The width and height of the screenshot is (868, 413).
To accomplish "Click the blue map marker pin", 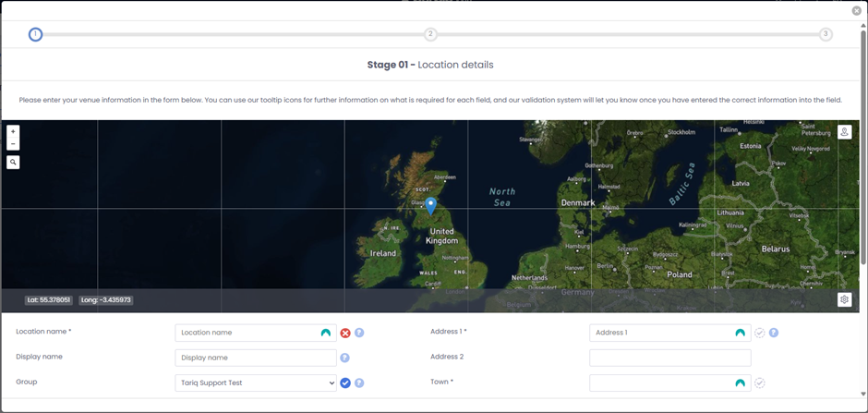I will pyautogui.click(x=430, y=206).
